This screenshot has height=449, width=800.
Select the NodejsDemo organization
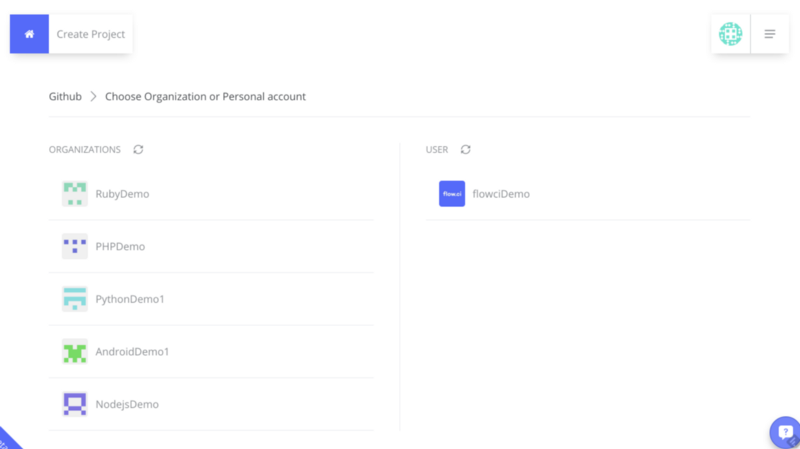pos(127,404)
